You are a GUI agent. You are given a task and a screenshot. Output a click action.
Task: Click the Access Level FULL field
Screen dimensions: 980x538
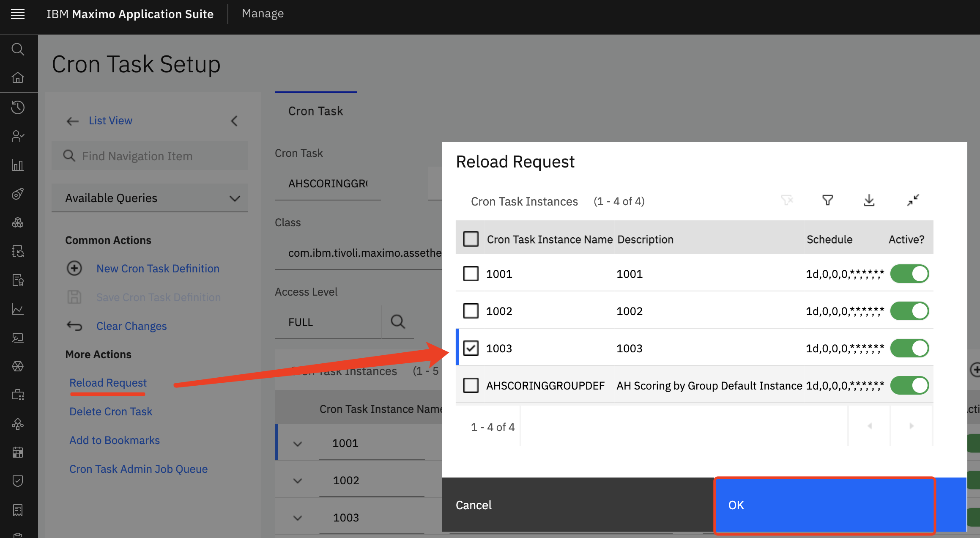coord(328,322)
